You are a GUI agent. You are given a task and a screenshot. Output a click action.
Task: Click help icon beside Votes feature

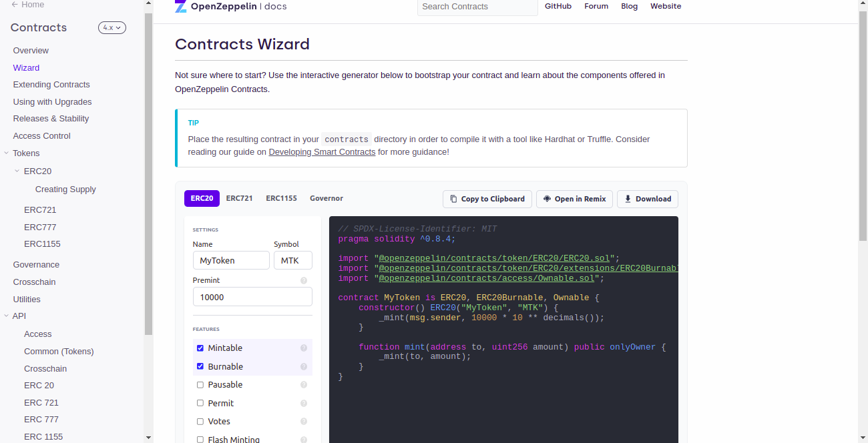click(304, 422)
